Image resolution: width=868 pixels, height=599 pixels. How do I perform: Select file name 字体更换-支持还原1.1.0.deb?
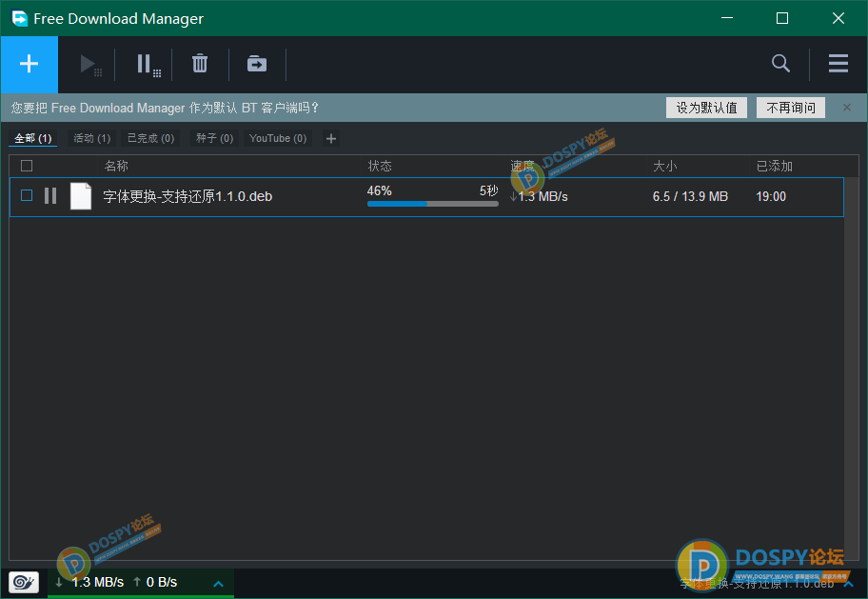click(187, 197)
